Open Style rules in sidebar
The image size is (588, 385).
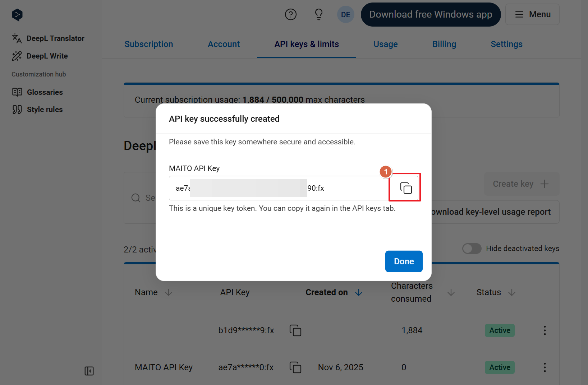37,110
